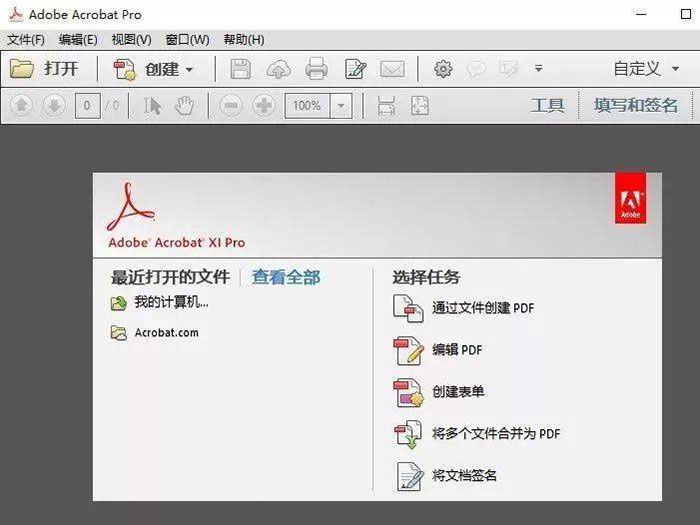The width and height of the screenshot is (700, 525).
Task: Click the zoom out minus button
Action: pos(231,106)
